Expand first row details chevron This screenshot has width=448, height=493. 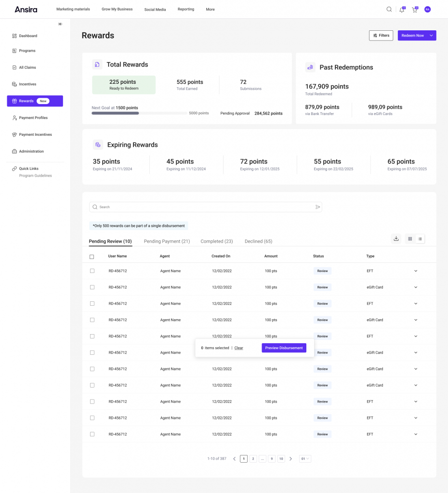pos(416,271)
